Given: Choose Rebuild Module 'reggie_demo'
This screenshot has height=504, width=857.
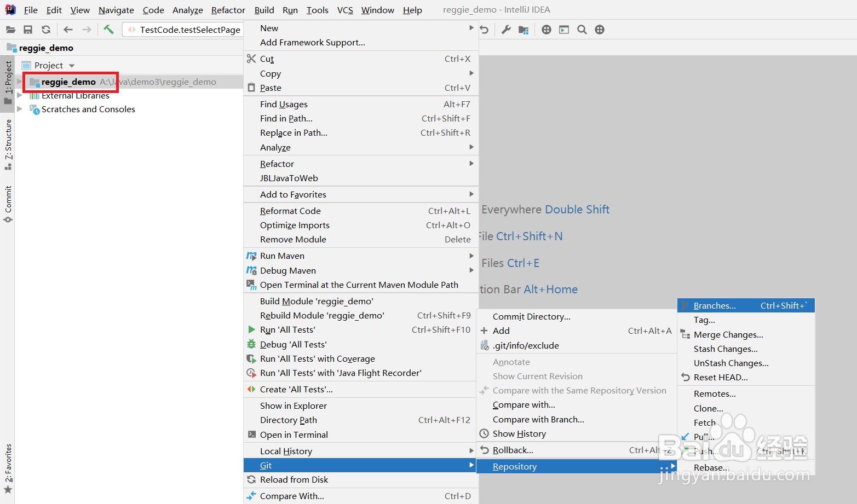Looking at the screenshot, I should [x=361, y=315].
